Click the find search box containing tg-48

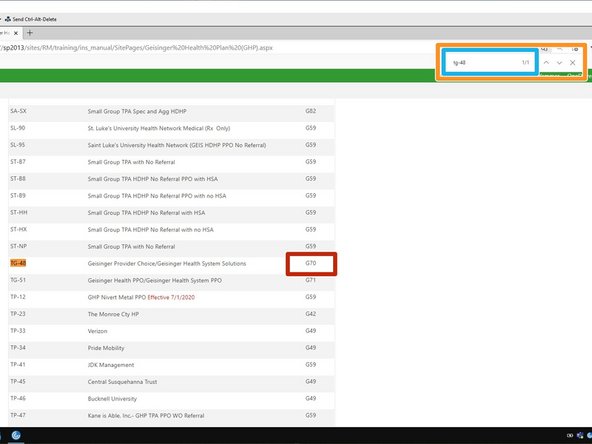(x=490, y=63)
